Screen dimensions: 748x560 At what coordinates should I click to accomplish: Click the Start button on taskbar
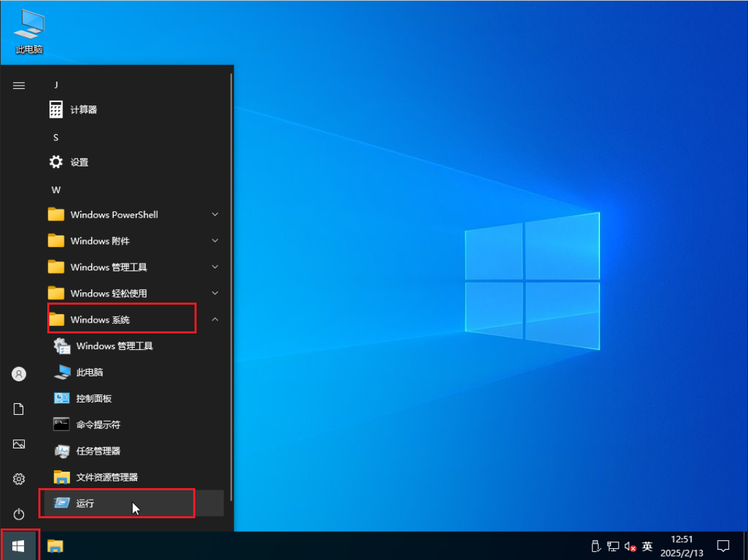pyautogui.click(x=19, y=546)
